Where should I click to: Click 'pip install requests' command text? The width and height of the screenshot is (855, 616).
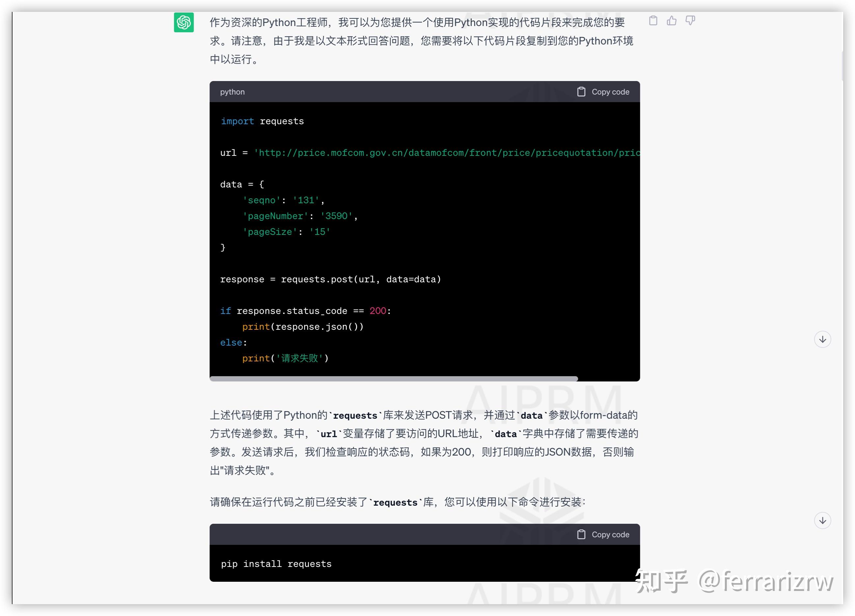tap(276, 564)
